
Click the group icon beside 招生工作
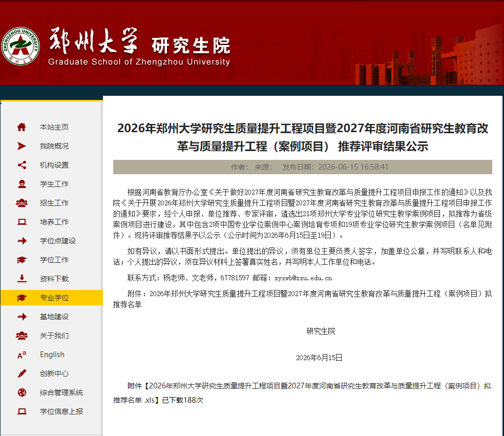(22, 203)
